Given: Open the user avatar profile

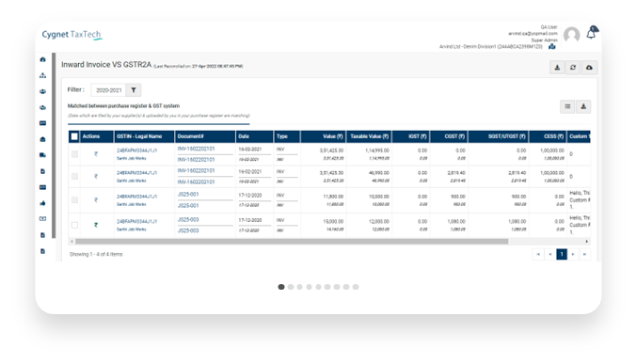Looking at the screenshot, I should (571, 36).
